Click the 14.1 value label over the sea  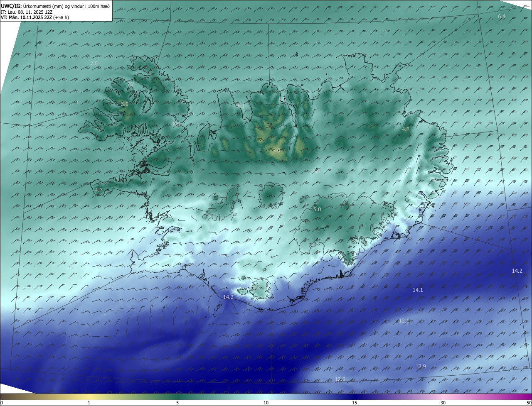point(418,290)
